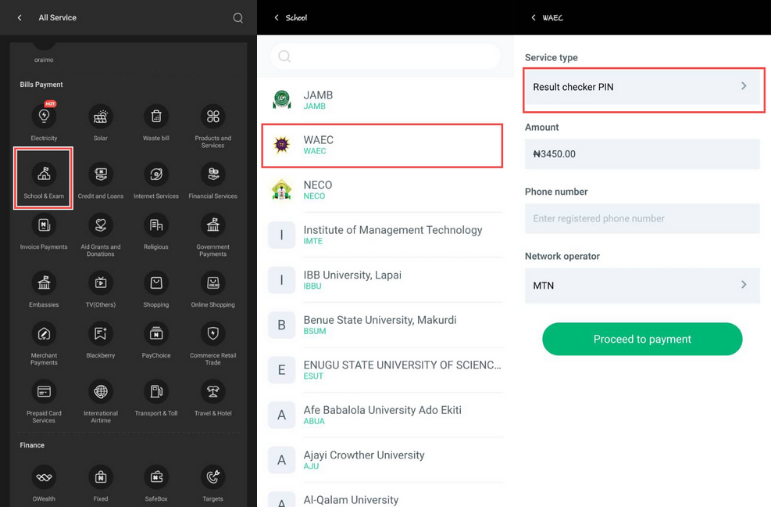This screenshot has height=508, width=771.
Task: Open the Solar payment service
Action: coord(100,122)
